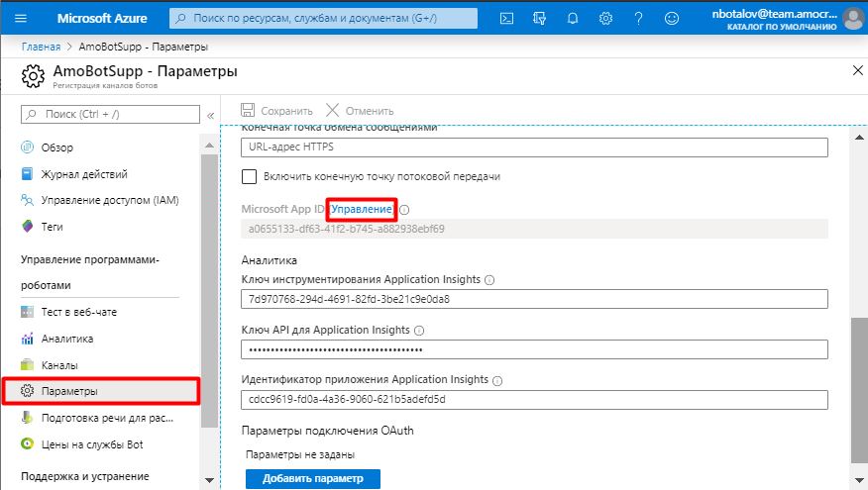Open portal settings gear in top bar

pyautogui.click(x=605, y=18)
